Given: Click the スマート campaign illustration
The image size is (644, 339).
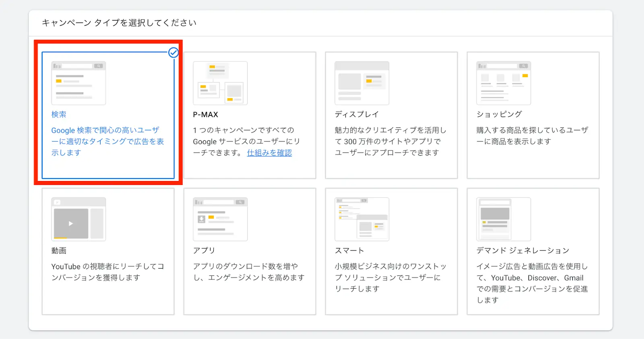Looking at the screenshot, I should pos(362,219).
